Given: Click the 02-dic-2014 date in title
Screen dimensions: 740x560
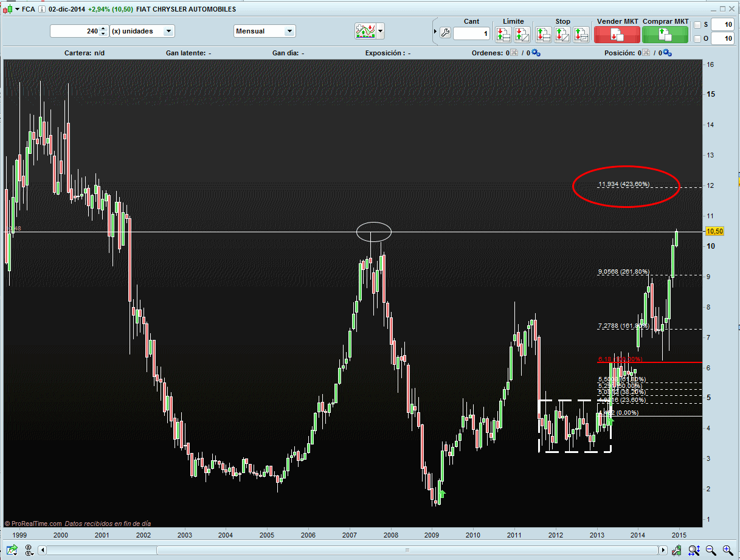Looking at the screenshot, I should (x=67, y=10).
